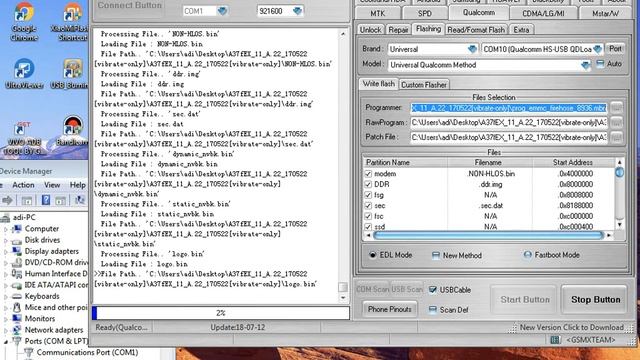
Task: Click the Stop Button
Action: click(x=595, y=300)
